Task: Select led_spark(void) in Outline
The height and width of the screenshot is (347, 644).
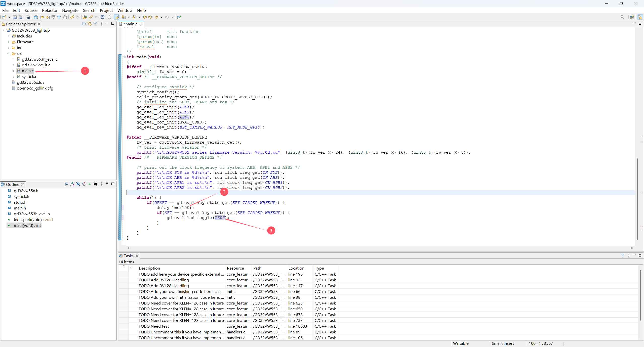Action: pos(28,220)
